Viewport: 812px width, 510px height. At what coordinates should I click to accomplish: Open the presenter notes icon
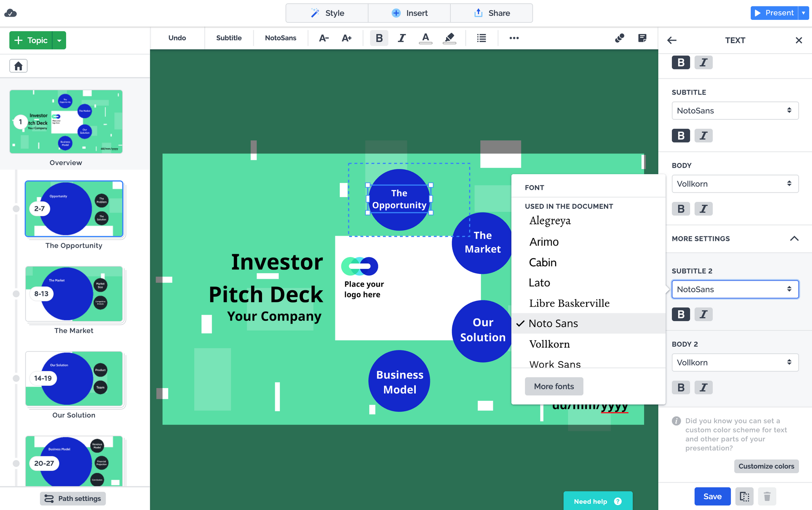[x=643, y=38]
